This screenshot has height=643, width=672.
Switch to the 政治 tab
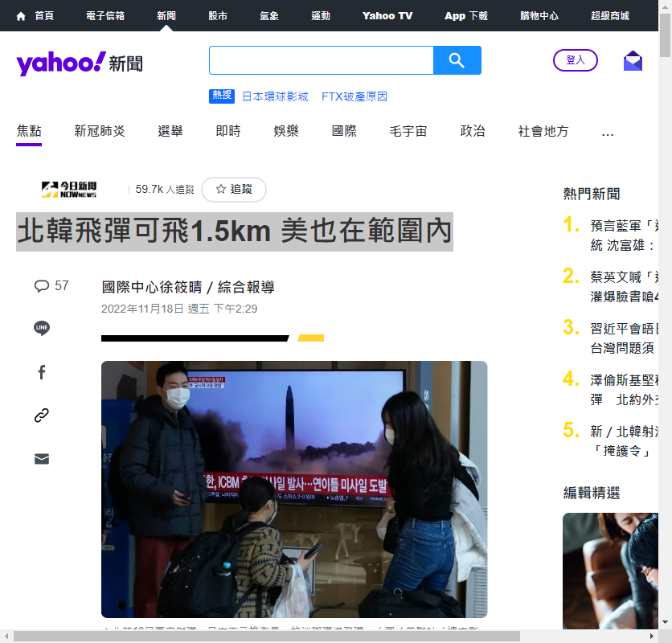(x=473, y=131)
